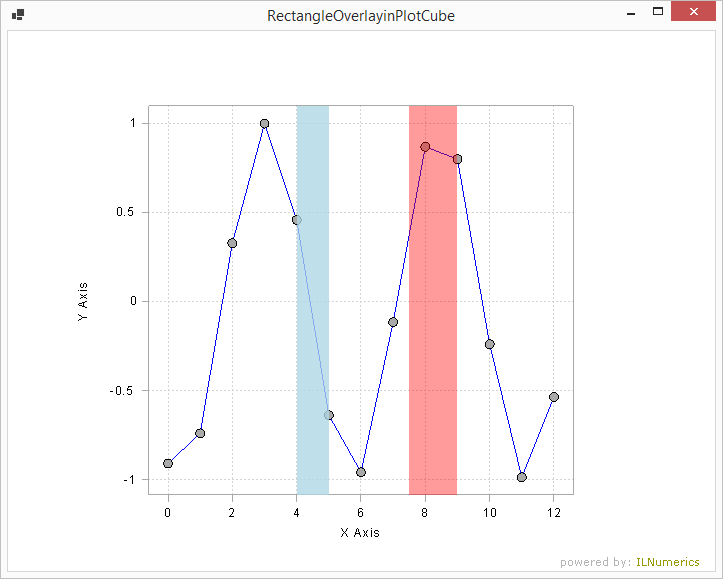Click the x-axis tick label '8'

pos(425,513)
